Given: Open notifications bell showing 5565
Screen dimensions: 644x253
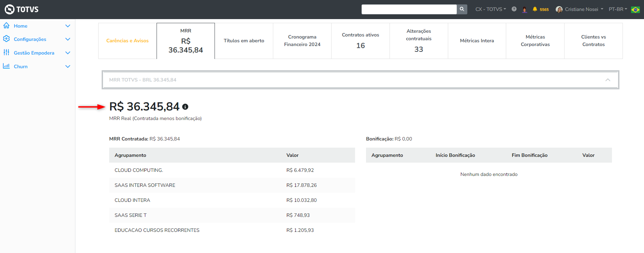Looking at the screenshot, I should 541,9.
